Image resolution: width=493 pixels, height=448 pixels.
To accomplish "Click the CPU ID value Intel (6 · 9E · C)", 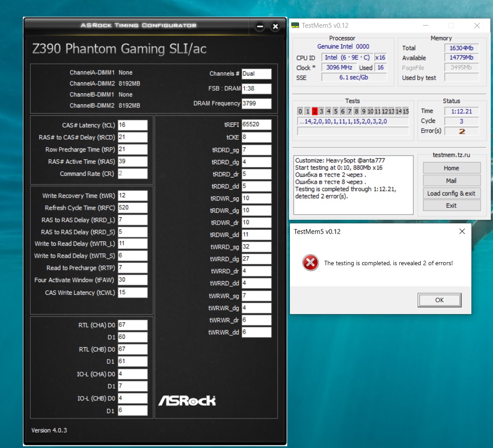I will coord(347,58).
